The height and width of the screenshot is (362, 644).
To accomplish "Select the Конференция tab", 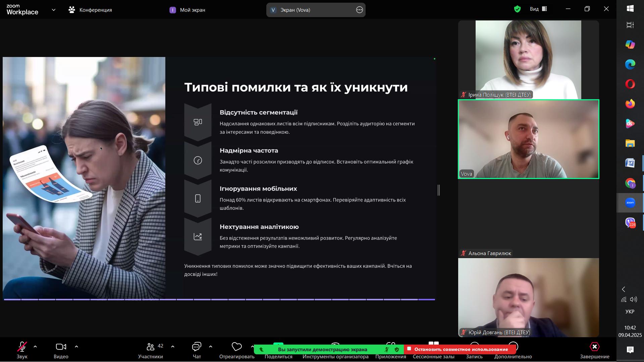I will pyautogui.click(x=91, y=10).
